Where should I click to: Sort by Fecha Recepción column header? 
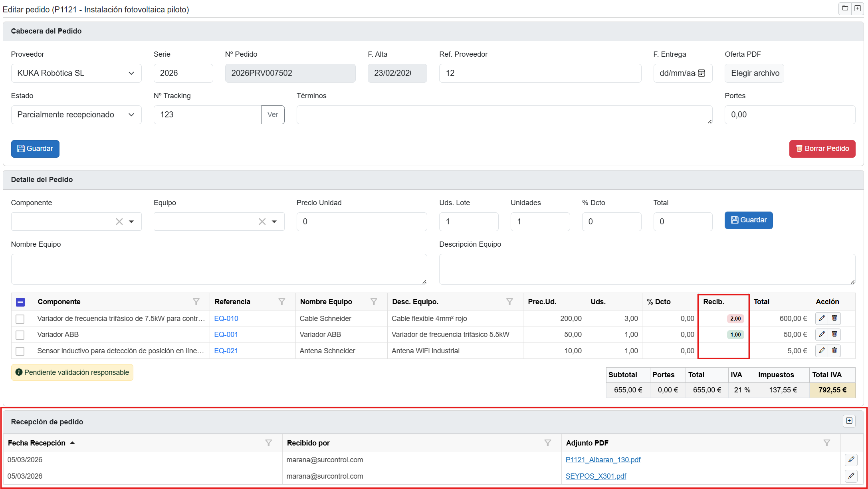37,443
